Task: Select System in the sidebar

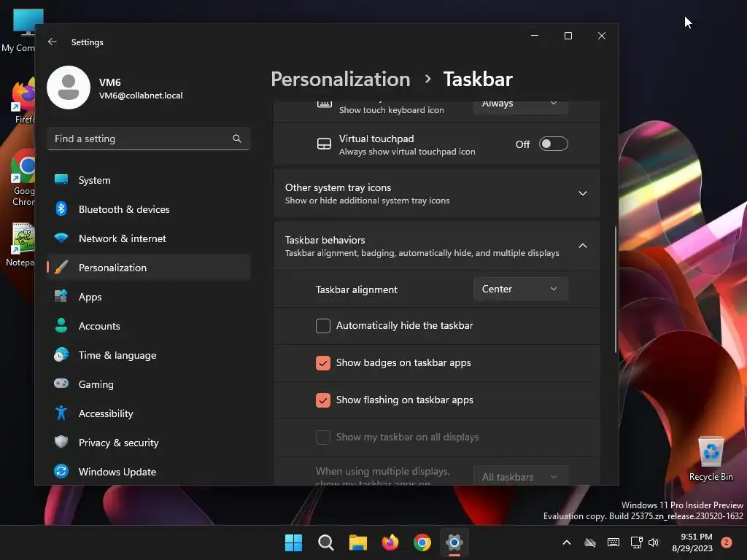Action: [x=149, y=180]
